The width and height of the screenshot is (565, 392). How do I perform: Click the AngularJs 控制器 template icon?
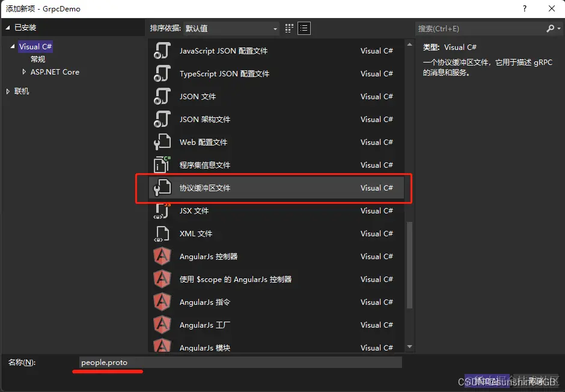[162, 256]
